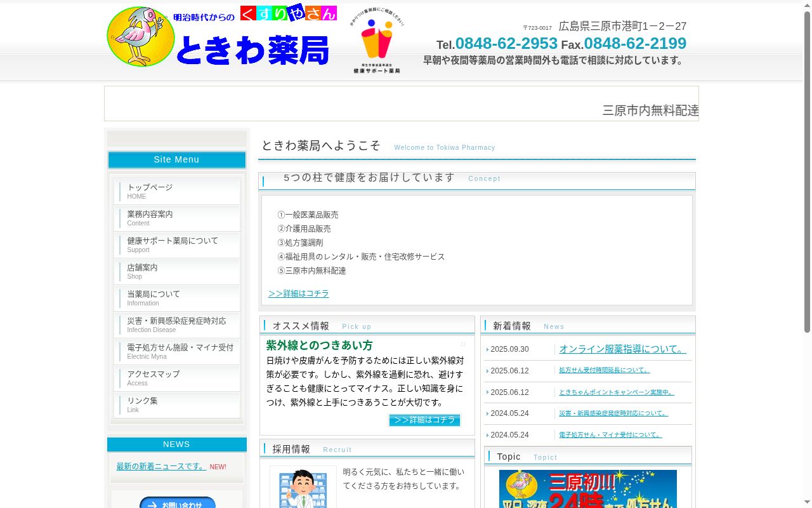Click the pharmacist illustration in Recruit section

click(x=303, y=488)
